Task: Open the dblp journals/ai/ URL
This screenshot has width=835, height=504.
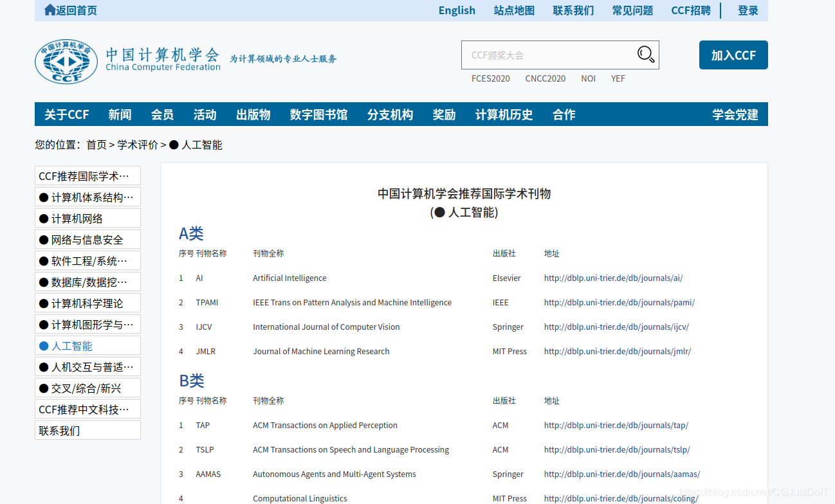Action: [x=613, y=278]
